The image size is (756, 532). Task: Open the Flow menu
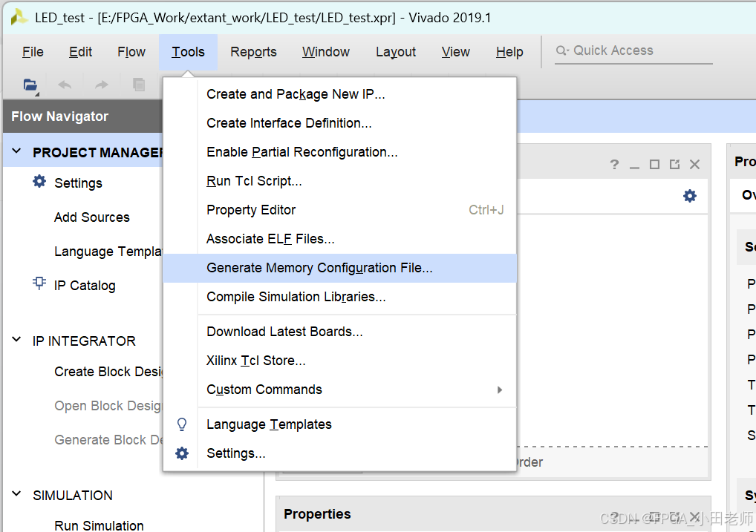[x=131, y=51]
